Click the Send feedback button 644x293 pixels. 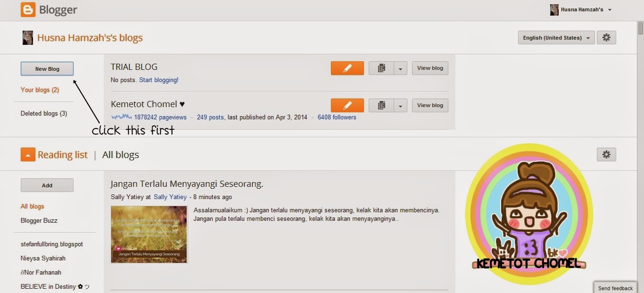pos(615,288)
